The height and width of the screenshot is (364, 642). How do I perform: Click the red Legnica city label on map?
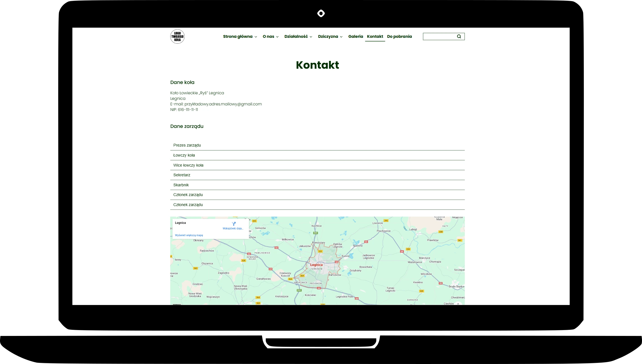point(316,265)
